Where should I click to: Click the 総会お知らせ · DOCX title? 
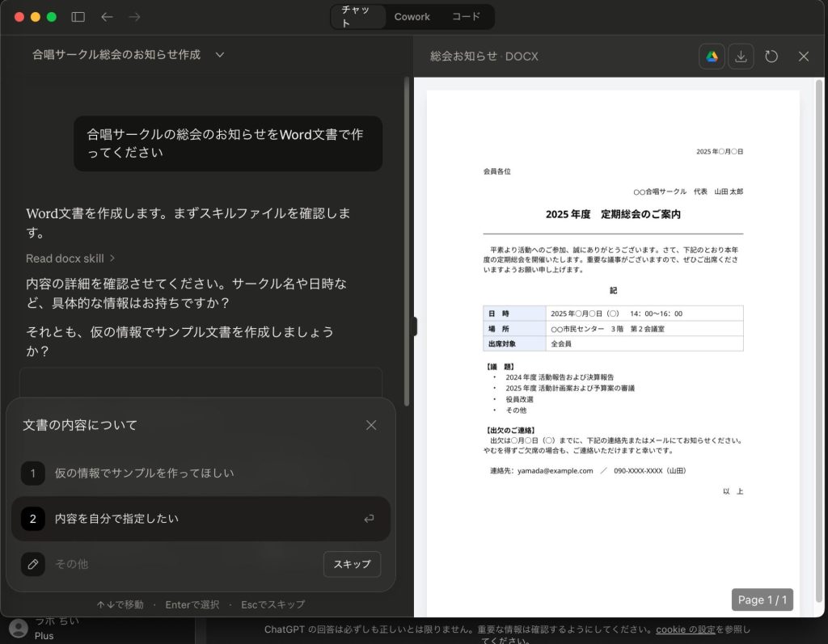tap(484, 57)
